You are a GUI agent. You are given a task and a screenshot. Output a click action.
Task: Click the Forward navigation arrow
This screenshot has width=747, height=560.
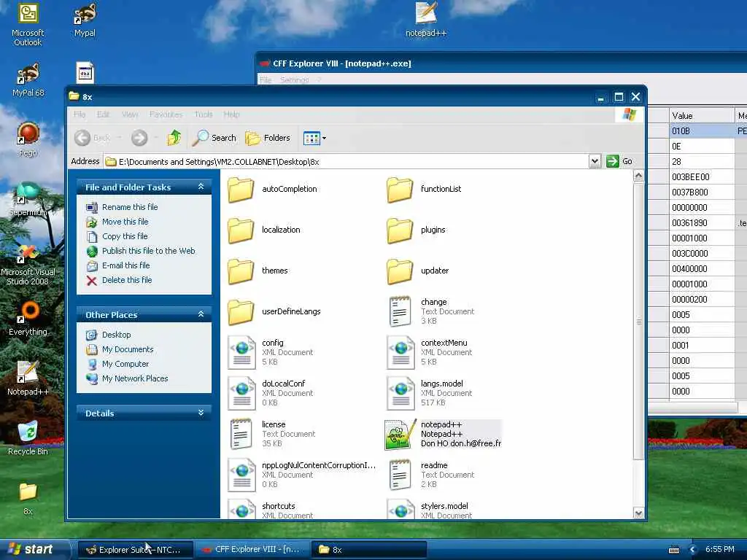tap(139, 138)
